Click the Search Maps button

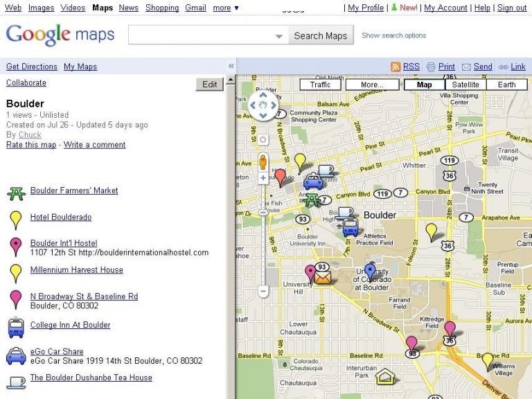(321, 35)
